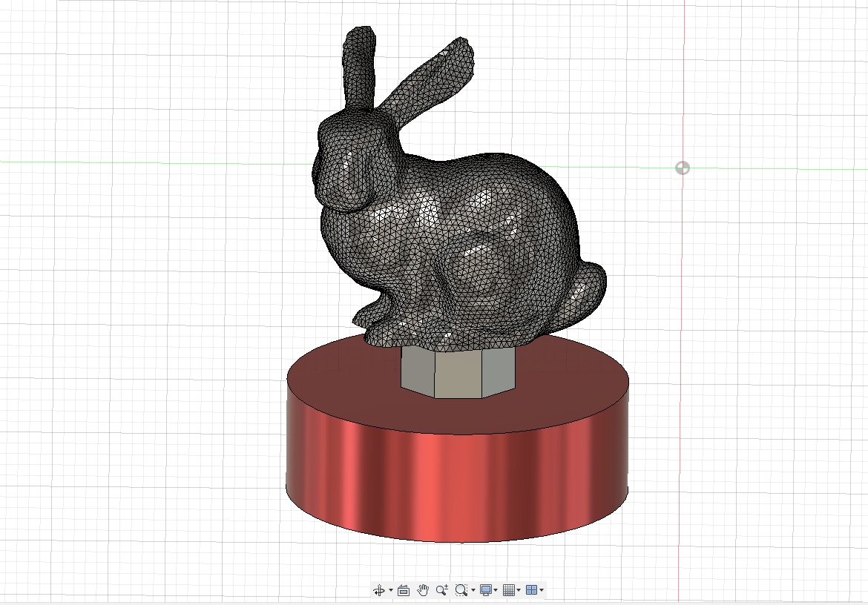This screenshot has width=868, height=605.
Task: Select the Zoom plus-minus tool
Action: point(441,590)
